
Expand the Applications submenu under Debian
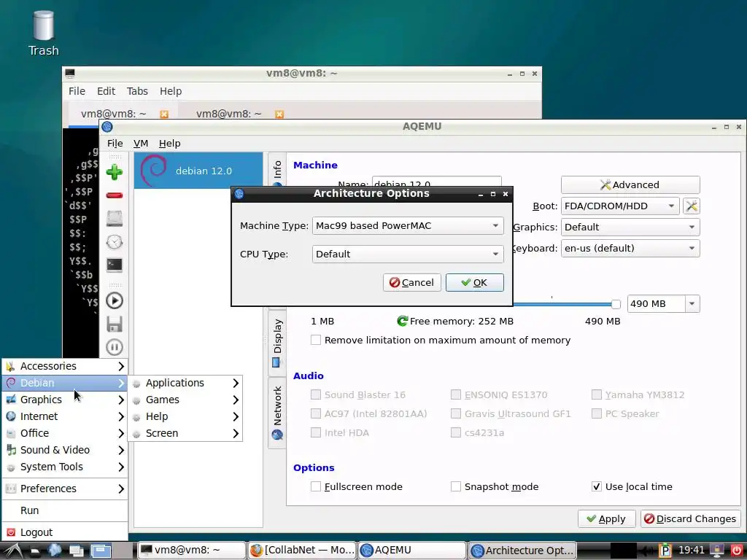186,383
